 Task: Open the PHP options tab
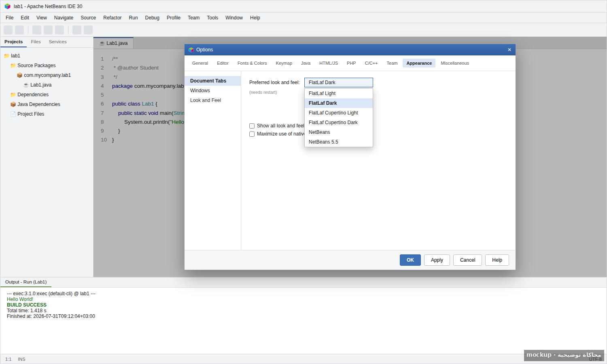351,63
